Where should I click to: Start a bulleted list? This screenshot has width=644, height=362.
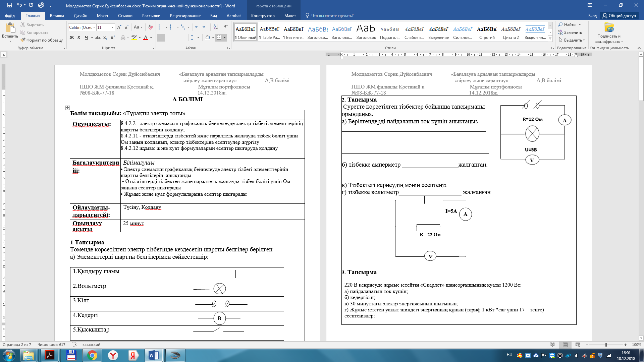click(161, 27)
